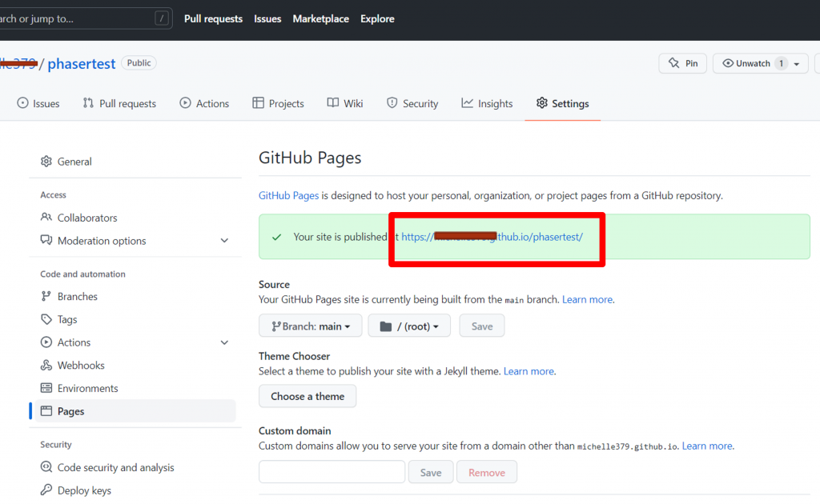Click the people icon beside Collaborators

tap(46, 217)
